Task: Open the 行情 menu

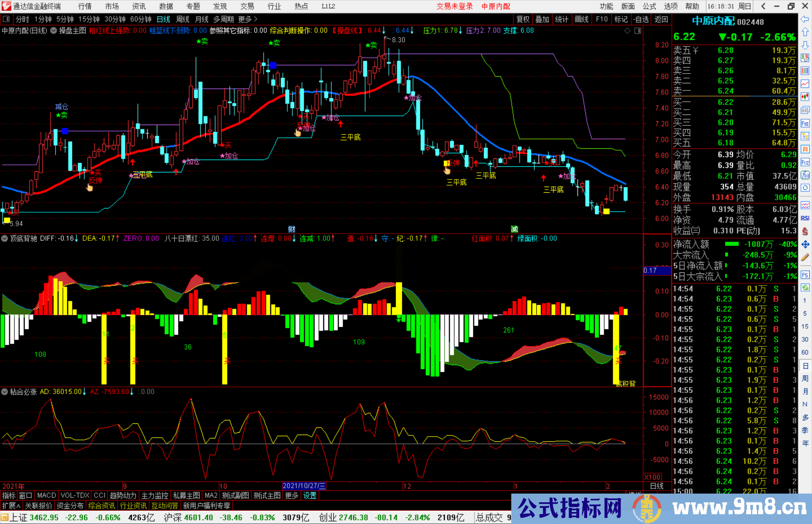Action: (85, 6)
